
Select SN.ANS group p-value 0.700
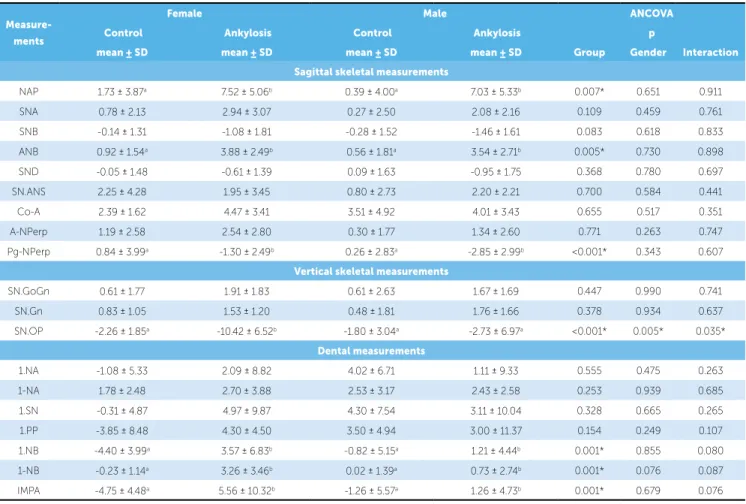coord(589,191)
